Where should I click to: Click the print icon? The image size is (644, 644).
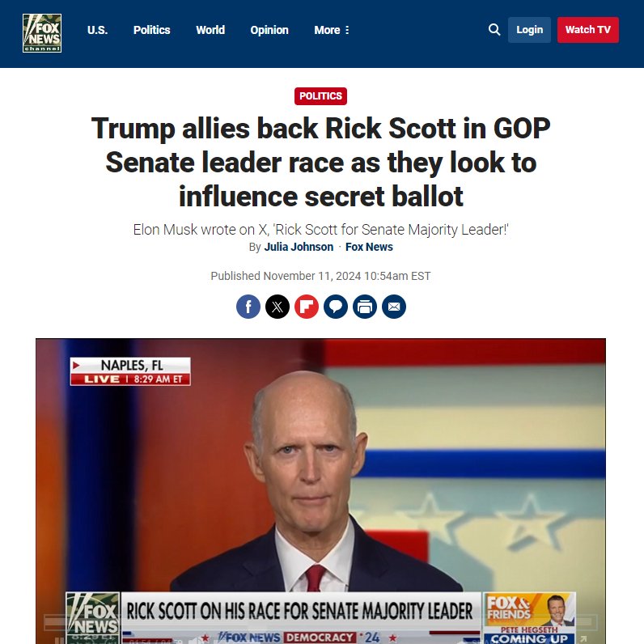(365, 307)
